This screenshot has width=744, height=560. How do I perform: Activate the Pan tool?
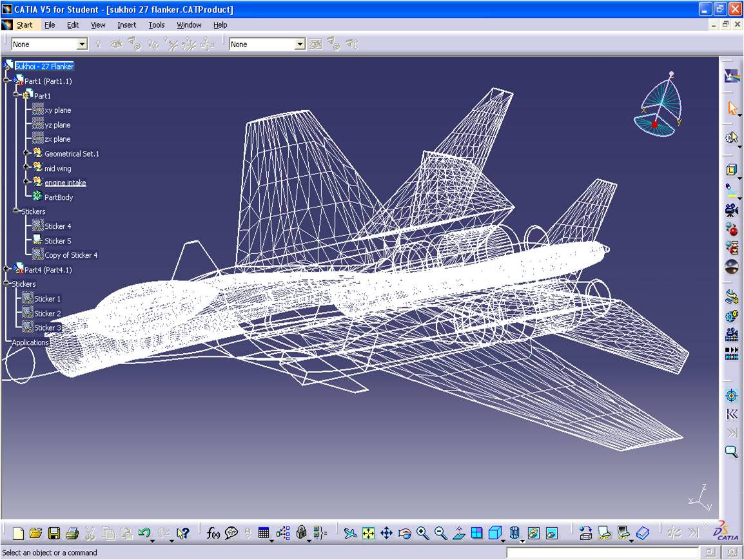click(x=387, y=534)
